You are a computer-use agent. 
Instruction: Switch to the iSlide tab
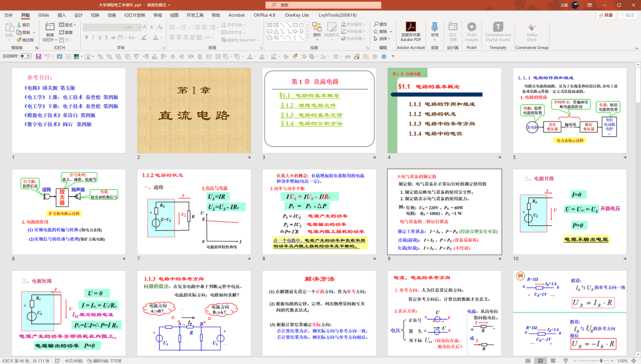point(43,15)
